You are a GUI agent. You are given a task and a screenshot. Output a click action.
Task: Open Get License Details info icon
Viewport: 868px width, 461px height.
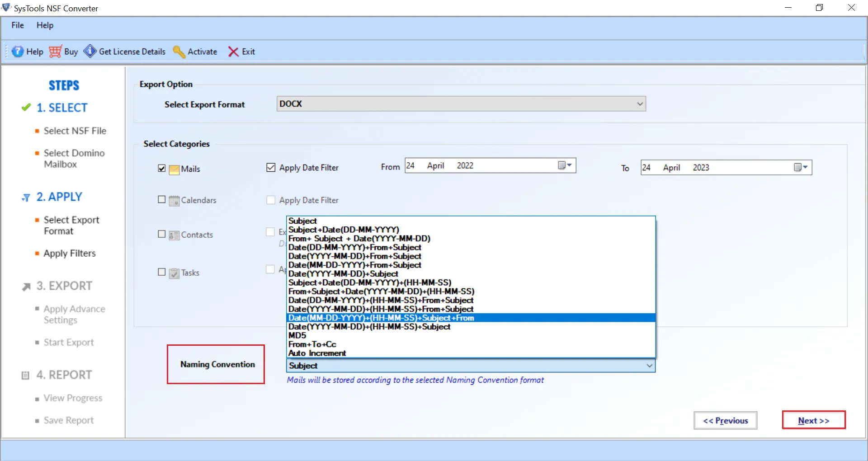pyautogui.click(x=90, y=52)
